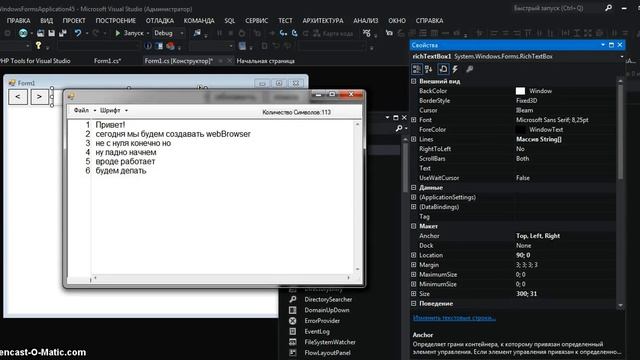640x360 pixels.
Task: Click the Категории view icon in Properties
Action: [x=416, y=69]
